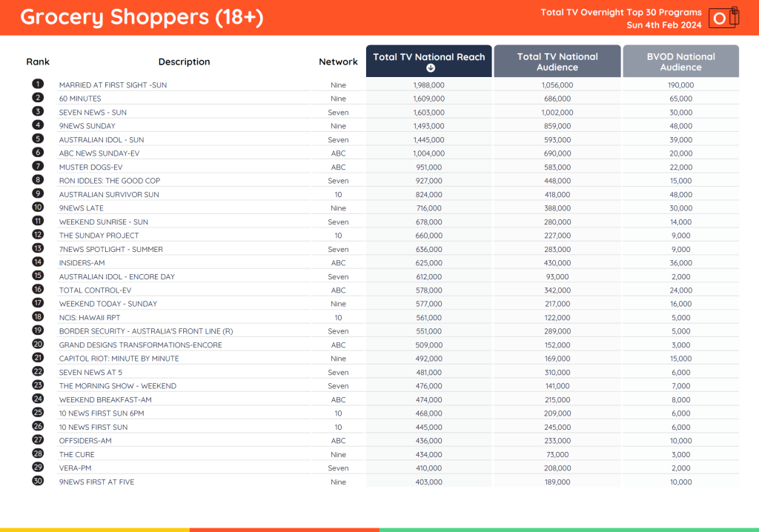Click the OzTAM logo icon in header

723,18
